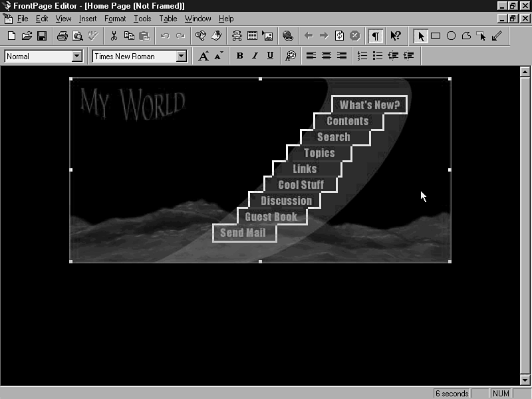Open the Table menu

168,19
